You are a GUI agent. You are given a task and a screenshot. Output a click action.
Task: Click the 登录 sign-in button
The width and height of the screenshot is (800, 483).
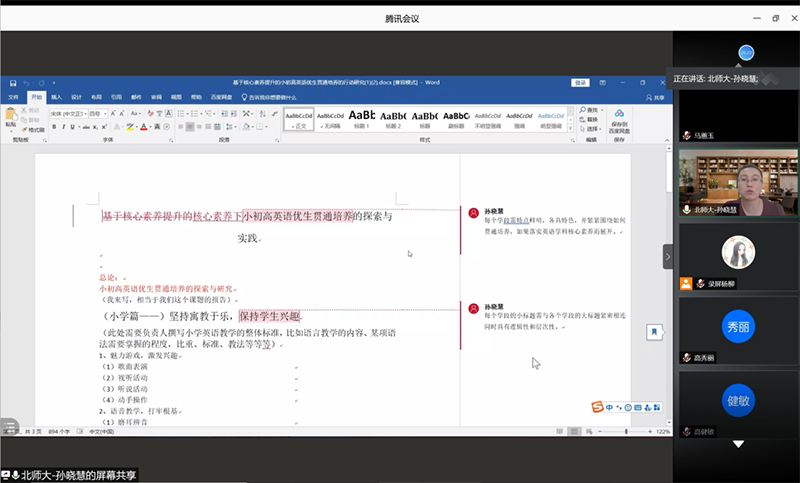point(580,82)
